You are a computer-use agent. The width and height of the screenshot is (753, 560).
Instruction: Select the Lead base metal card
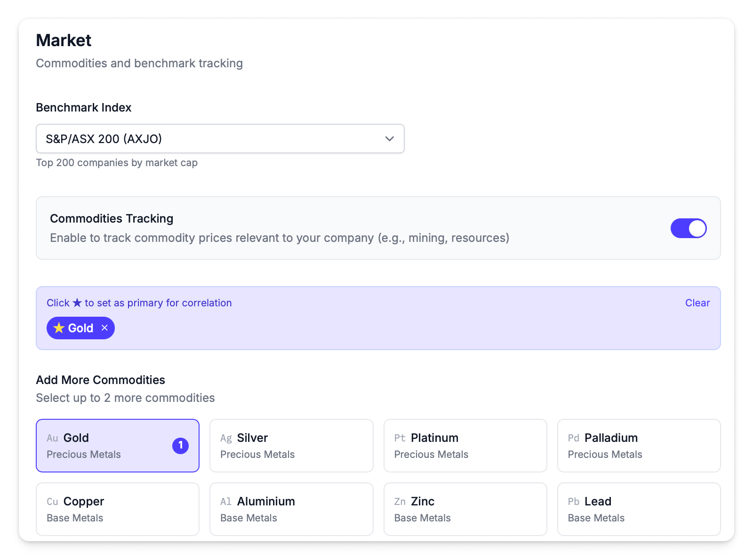639,509
